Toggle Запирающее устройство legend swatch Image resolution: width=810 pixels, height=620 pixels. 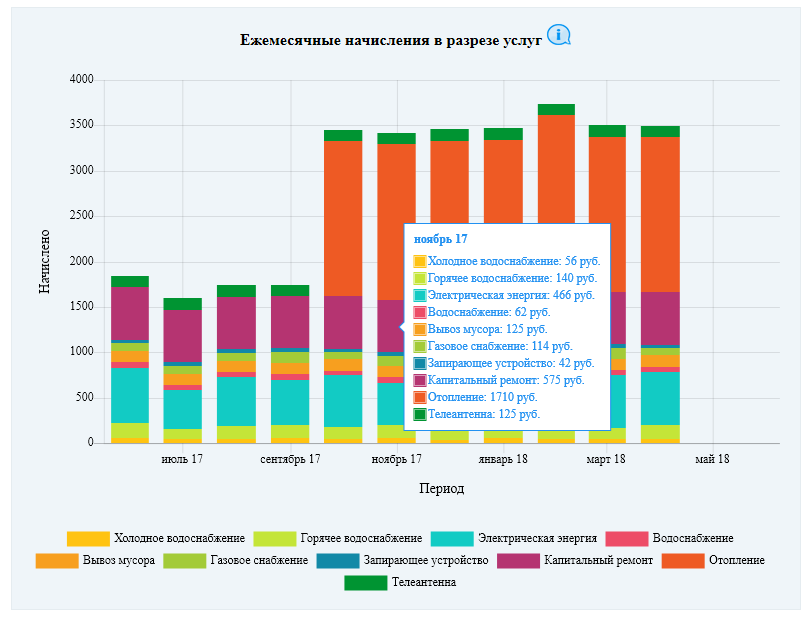point(338,561)
